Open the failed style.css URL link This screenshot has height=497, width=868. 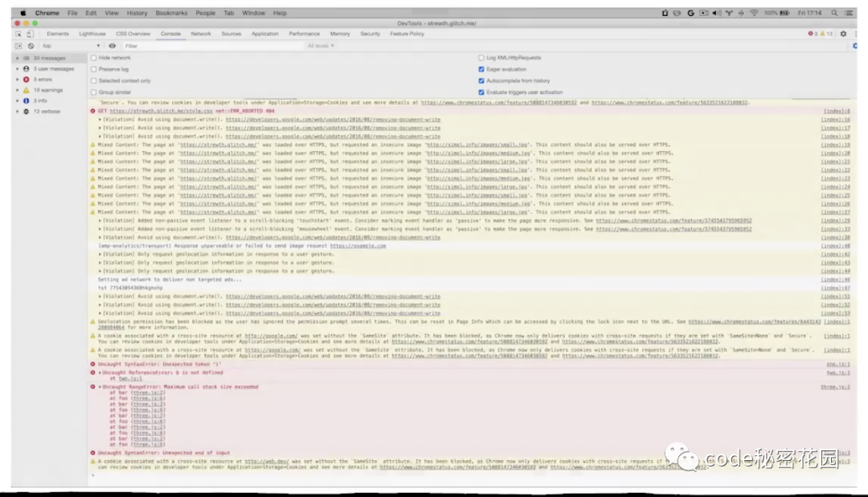pos(161,111)
